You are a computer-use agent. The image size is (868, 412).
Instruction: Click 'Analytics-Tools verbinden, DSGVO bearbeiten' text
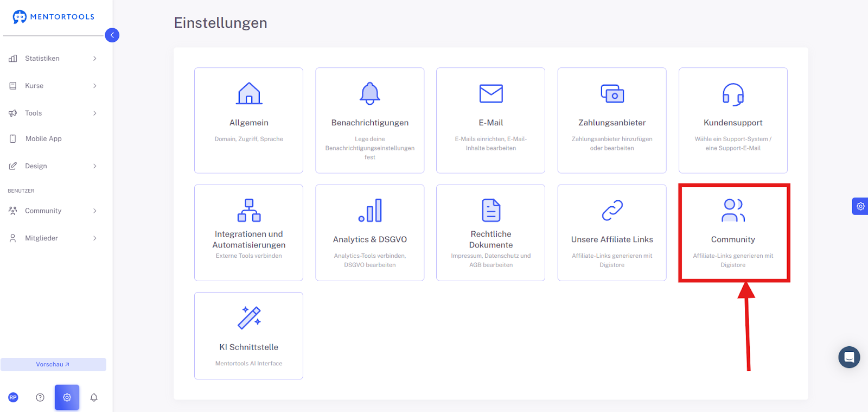coord(370,261)
